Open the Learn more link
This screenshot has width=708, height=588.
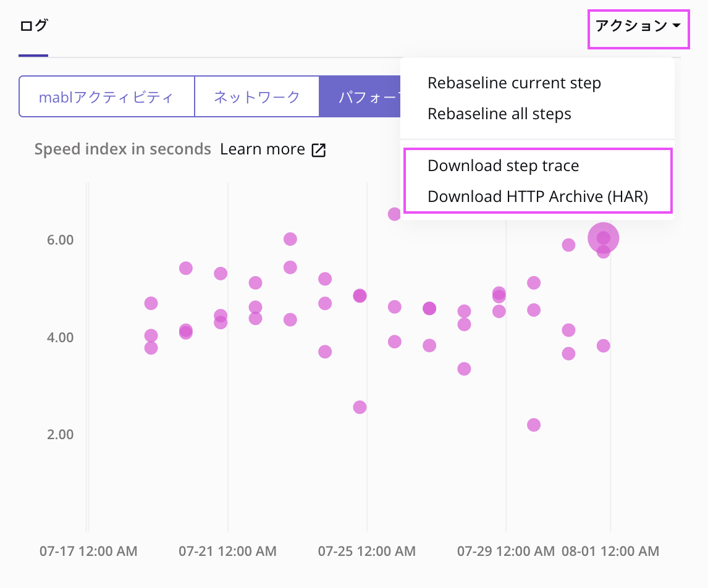(x=263, y=149)
